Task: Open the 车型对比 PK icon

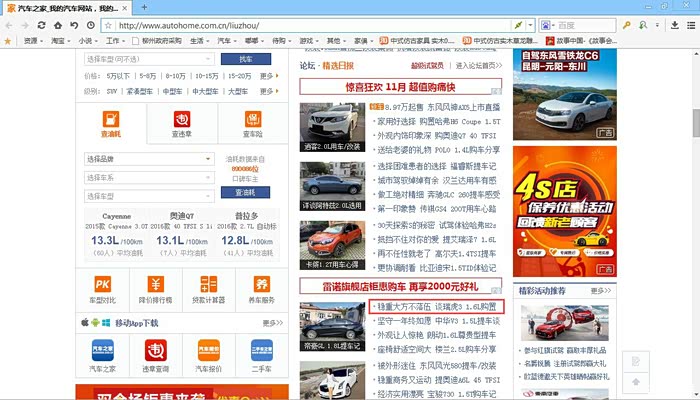Action: [x=103, y=285]
